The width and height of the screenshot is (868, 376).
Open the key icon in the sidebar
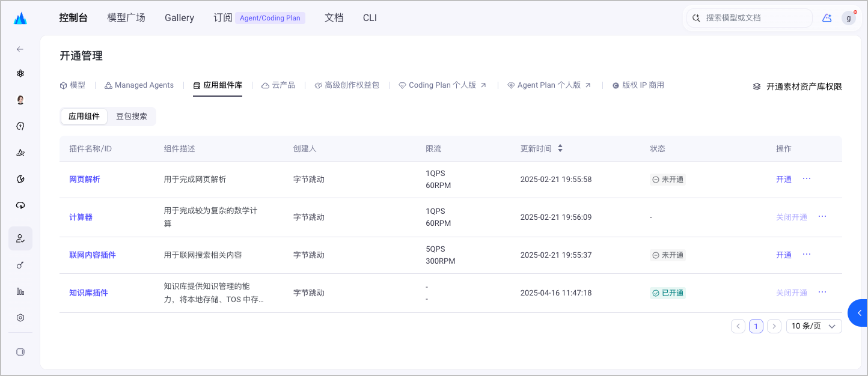click(x=20, y=265)
